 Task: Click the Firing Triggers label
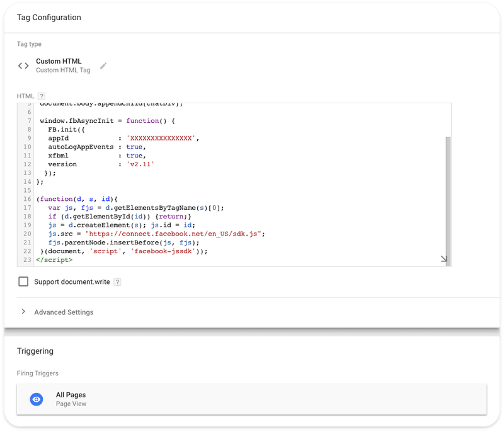38,373
